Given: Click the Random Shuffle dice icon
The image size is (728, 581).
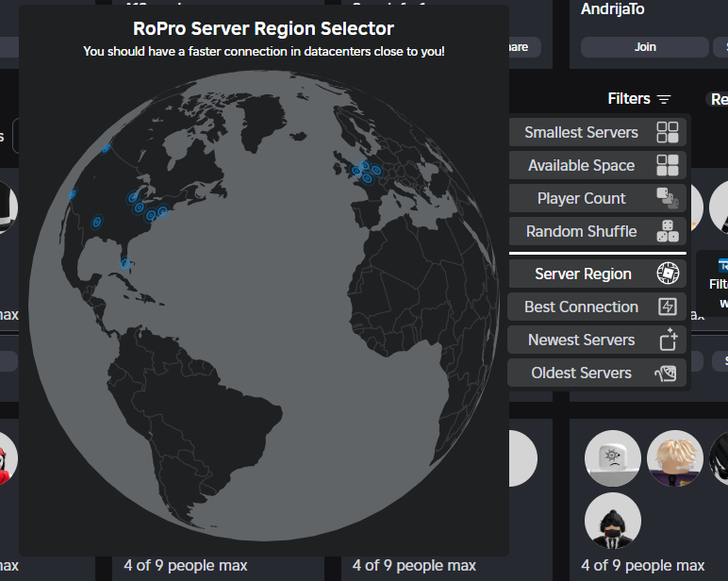Looking at the screenshot, I should tap(668, 231).
